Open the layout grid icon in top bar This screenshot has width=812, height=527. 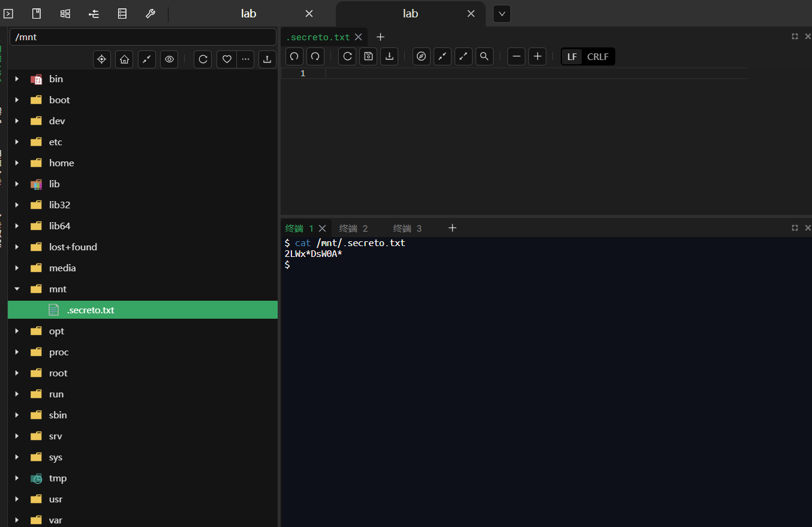point(65,13)
